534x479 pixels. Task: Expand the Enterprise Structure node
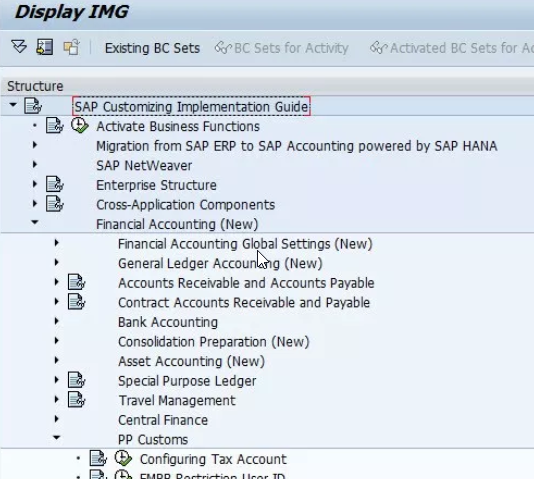pos(35,184)
